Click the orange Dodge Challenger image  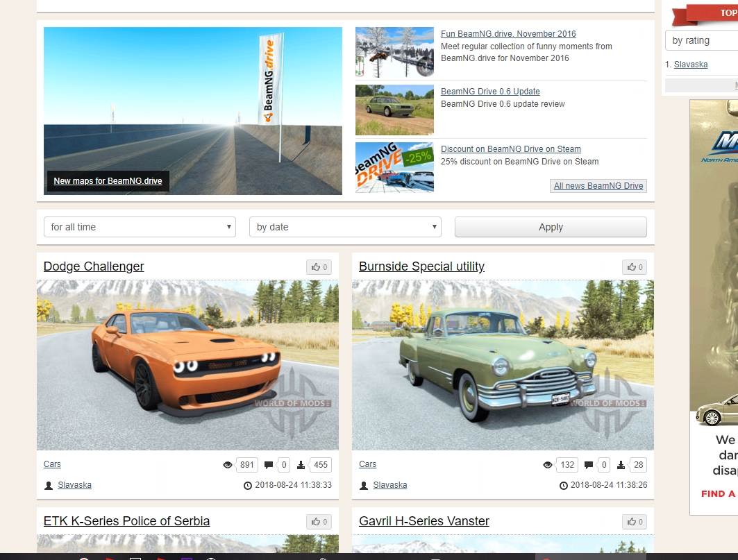click(187, 365)
